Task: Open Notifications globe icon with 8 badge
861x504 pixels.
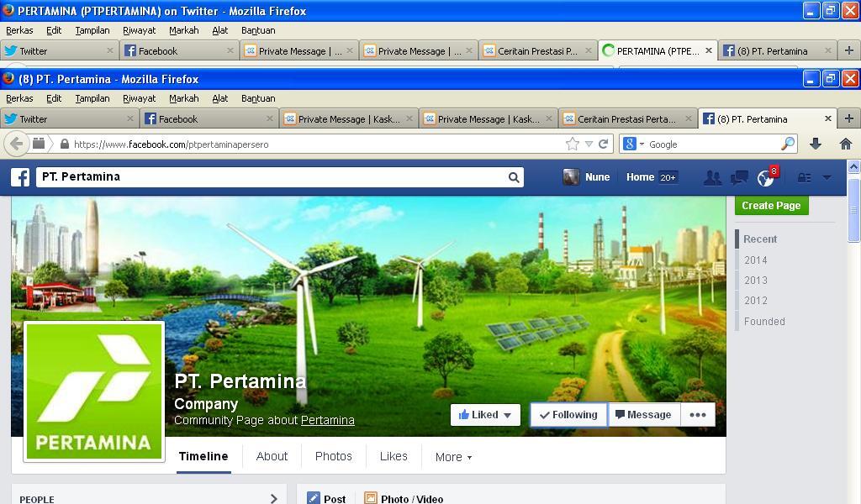Action: (765, 178)
